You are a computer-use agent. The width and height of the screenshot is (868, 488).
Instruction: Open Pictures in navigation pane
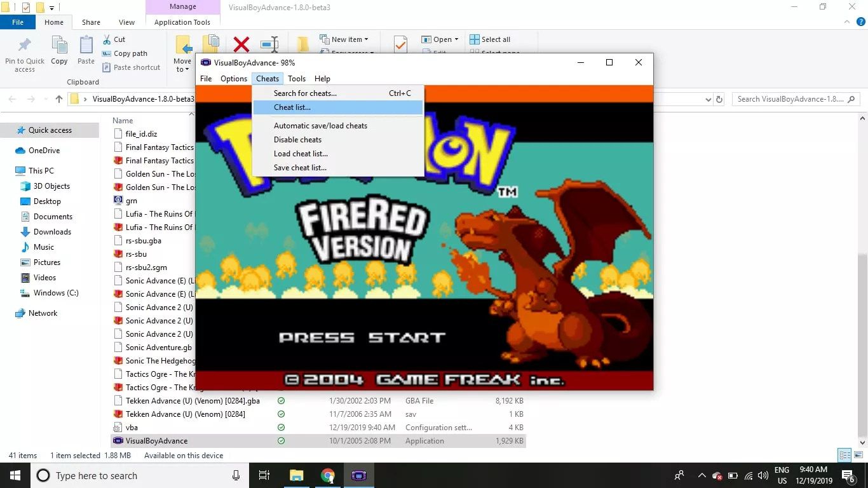47,262
